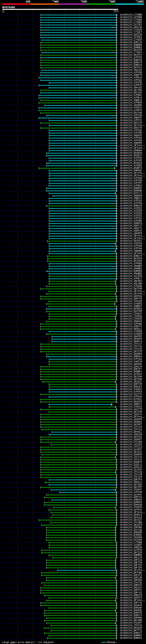Viewport: 146px width, 644px height.
Task: Open hit UniRef100_A2YRY8
Action: point(131,550)
